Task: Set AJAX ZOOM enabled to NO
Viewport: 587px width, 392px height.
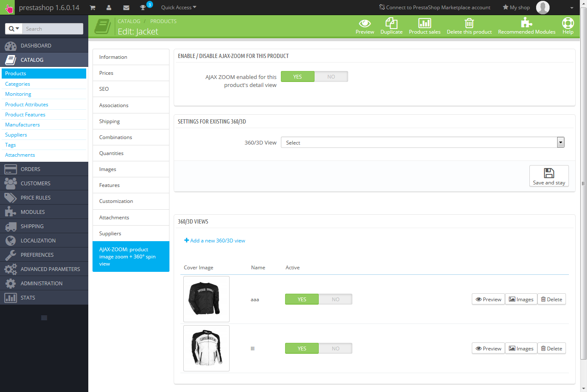Action: tap(331, 76)
